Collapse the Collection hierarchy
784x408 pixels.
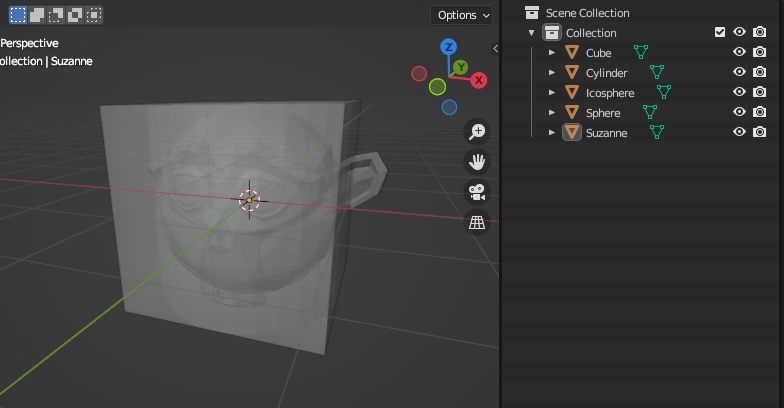(x=532, y=33)
